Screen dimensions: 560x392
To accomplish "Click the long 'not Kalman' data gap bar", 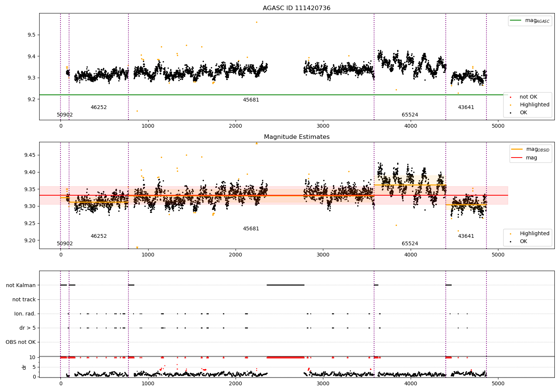I will (x=286, y=285).
